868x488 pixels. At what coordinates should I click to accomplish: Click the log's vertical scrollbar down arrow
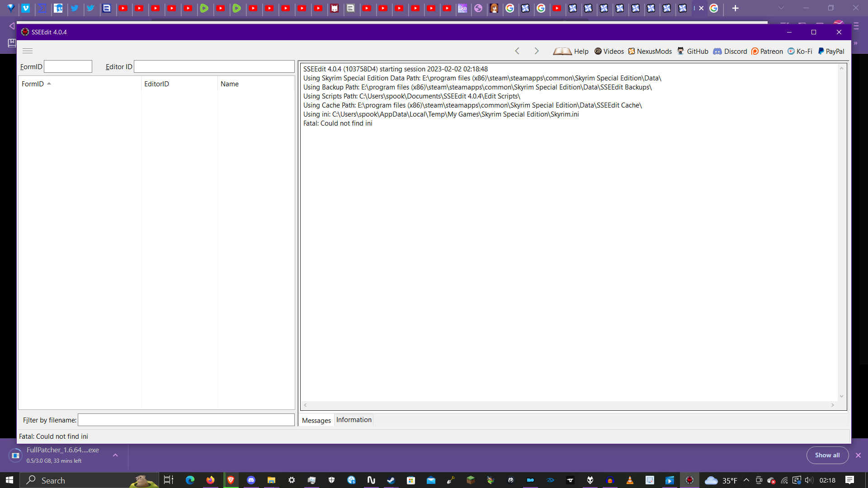click(x=841, y=396)
